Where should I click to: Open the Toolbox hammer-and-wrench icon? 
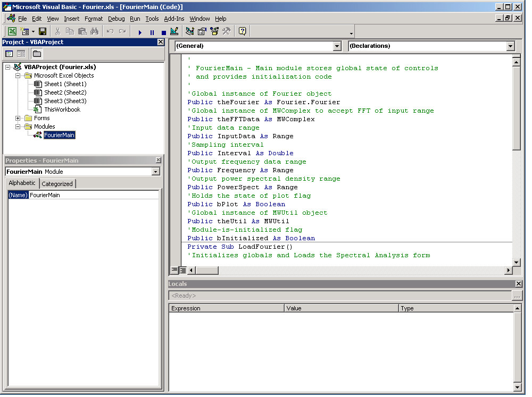pos(226,31)
